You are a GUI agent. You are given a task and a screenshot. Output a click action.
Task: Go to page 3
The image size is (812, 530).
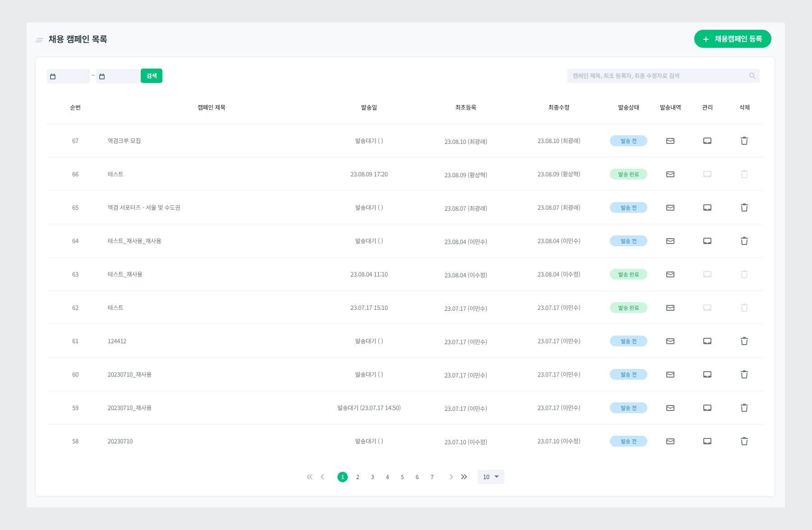point(373,477)
